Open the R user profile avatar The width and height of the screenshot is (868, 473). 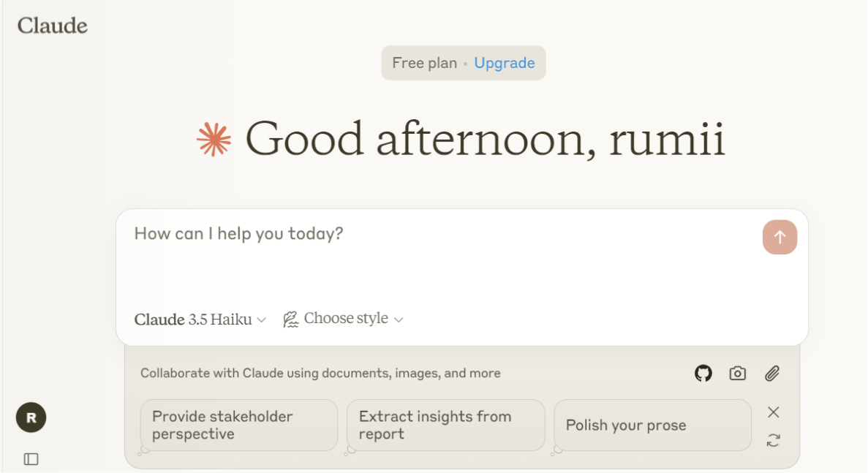click(x=31, y=418)
